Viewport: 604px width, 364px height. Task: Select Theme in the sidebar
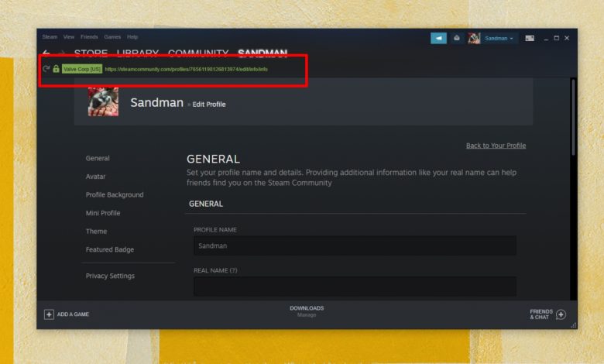pyautogui.click(x=96, y=232)
